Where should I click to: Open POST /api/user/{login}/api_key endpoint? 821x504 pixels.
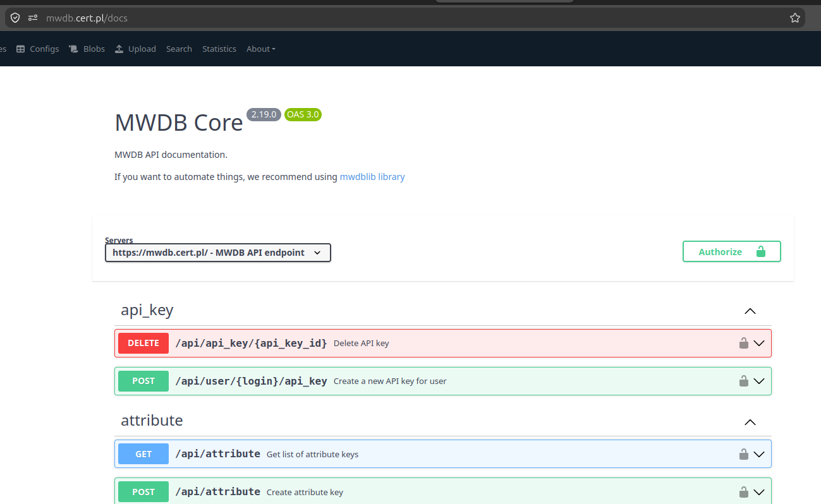pyautogui.click(x=443, y=381)
